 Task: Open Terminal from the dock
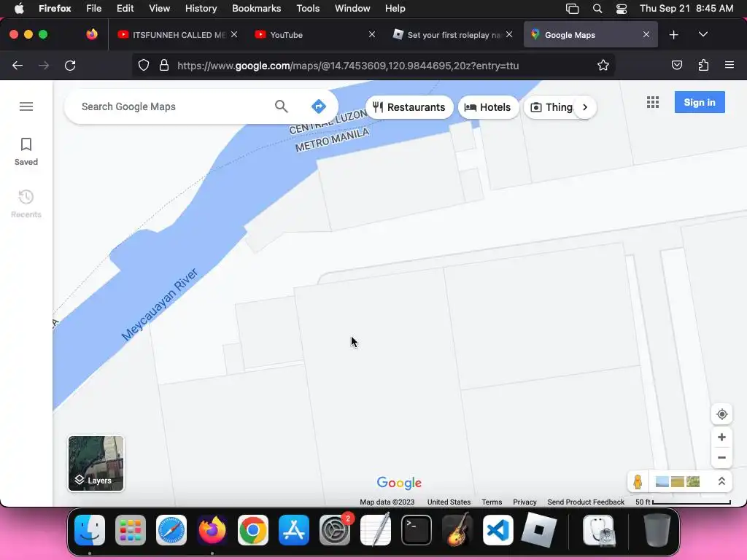pyautogui.click(x=417, y=530)
